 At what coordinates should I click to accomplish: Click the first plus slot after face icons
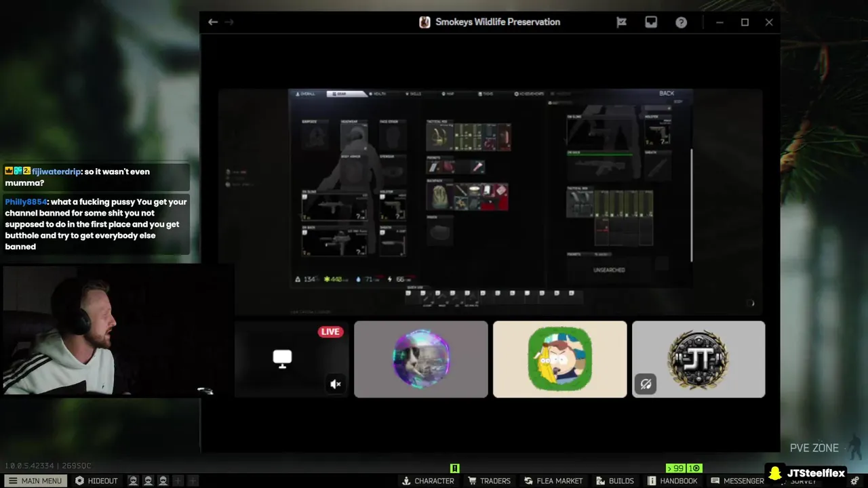[178, 481]
